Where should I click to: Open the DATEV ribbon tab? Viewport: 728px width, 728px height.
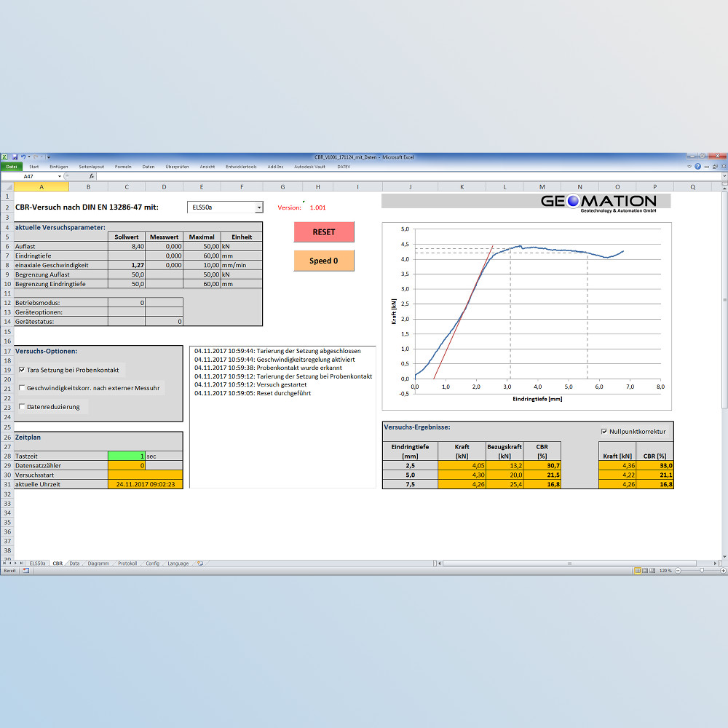click(x=344, y=167)
